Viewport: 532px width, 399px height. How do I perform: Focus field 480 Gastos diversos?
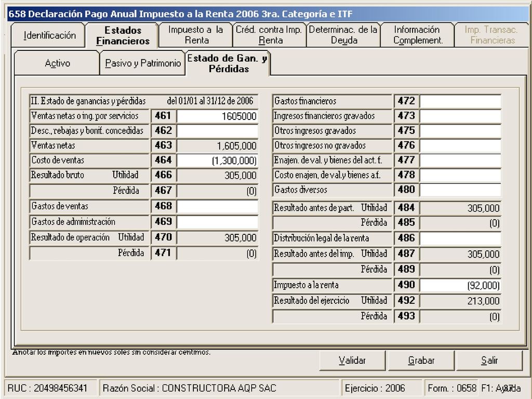tap(460, 190)
